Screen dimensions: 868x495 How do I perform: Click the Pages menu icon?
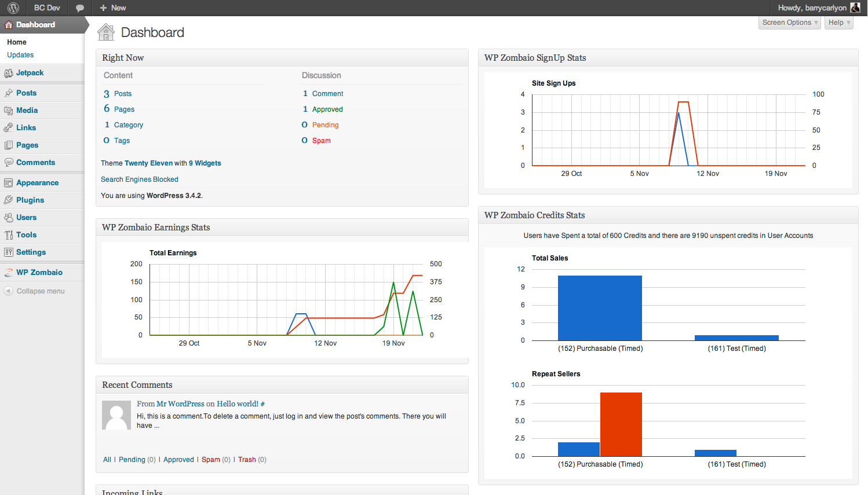(9, 145)
